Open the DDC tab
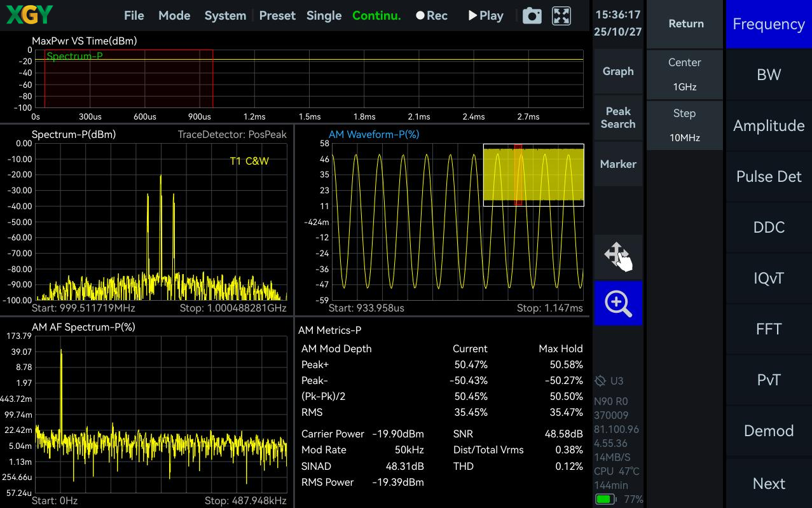 pyautogui.click(x=769, y=228)
